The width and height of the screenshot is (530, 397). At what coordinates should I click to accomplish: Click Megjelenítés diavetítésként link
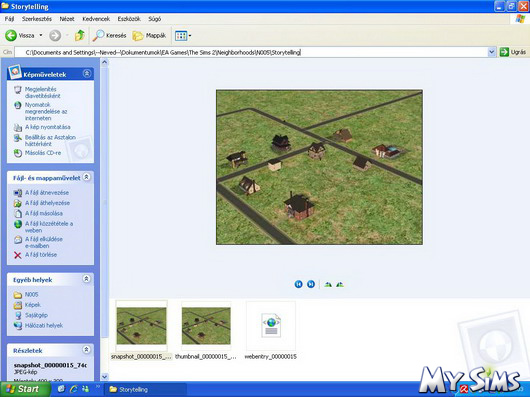(43, 92)
